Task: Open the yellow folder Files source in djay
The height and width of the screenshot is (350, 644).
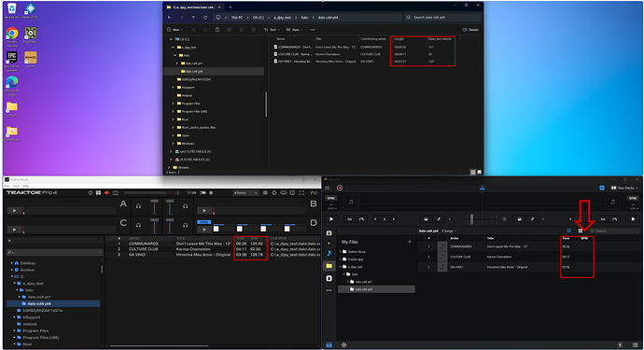Action: (x=329, y=266)
